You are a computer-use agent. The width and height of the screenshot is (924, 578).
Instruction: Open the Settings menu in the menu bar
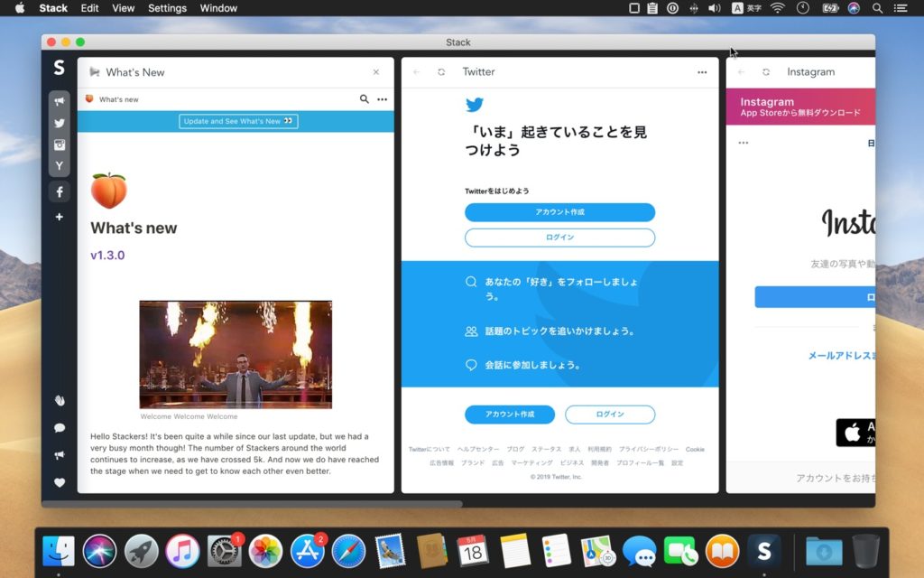pos(166,8)
